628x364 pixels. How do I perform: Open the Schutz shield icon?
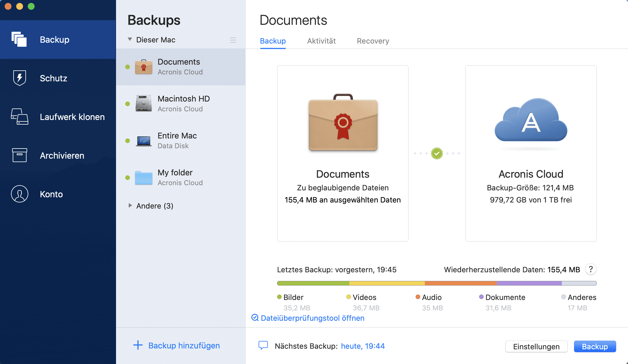click(20, 78)
